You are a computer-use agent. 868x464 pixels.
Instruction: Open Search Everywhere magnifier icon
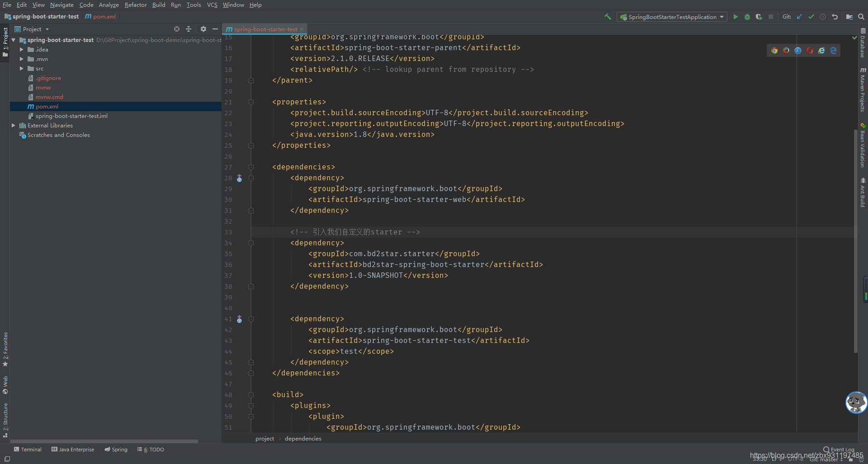click(x=861, y=17)
